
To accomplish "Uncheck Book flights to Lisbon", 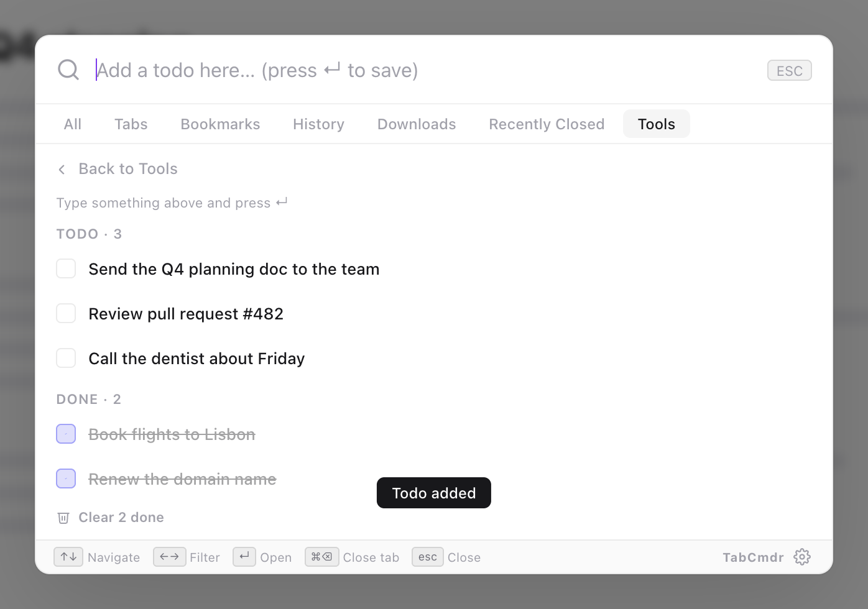I will tap(66, 434).
